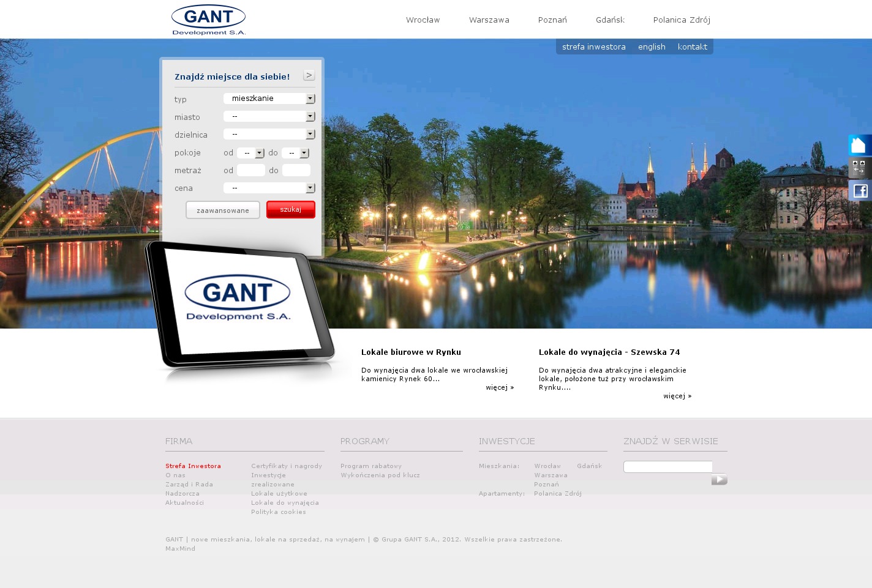Click the tablet showing the GANT logo
Image resolution: width=872 pixels, height=588 pixels.
point(241,303)
